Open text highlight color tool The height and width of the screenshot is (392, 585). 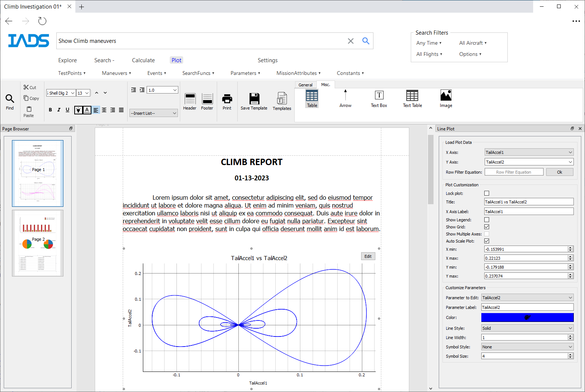(78, 110)
